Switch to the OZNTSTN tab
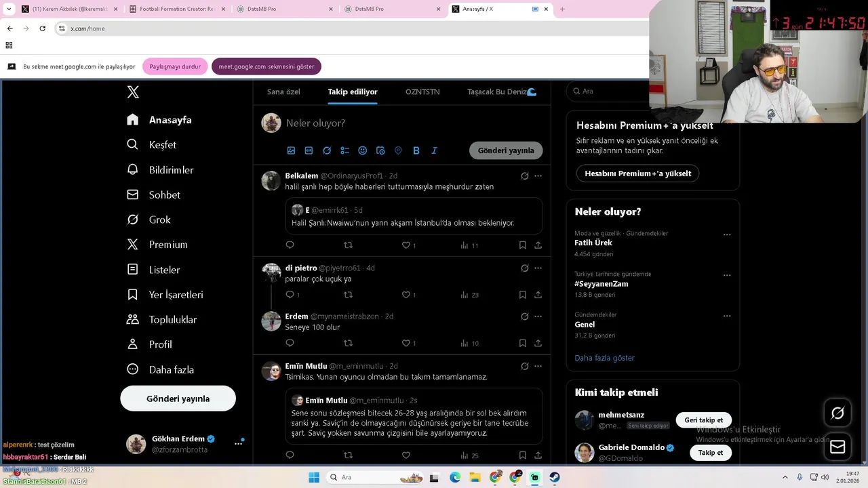This screenshot has height=488, width=868. coord(422,91)
